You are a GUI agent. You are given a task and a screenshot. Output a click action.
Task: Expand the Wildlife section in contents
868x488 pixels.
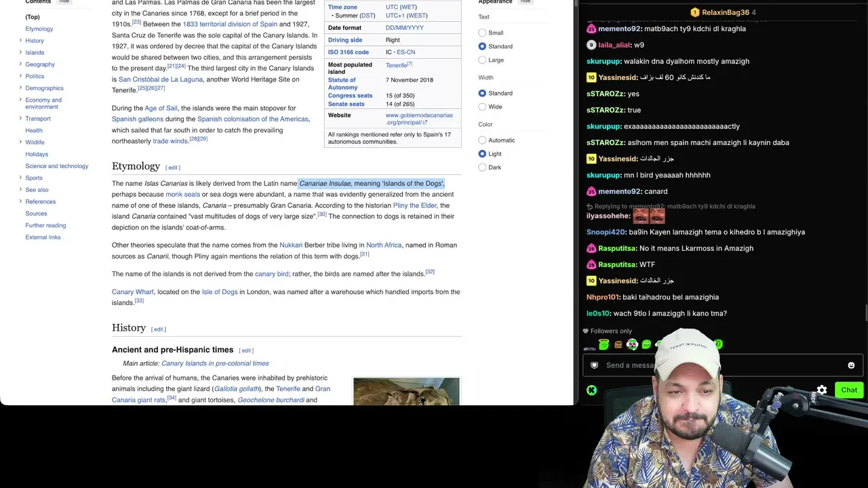20,142
